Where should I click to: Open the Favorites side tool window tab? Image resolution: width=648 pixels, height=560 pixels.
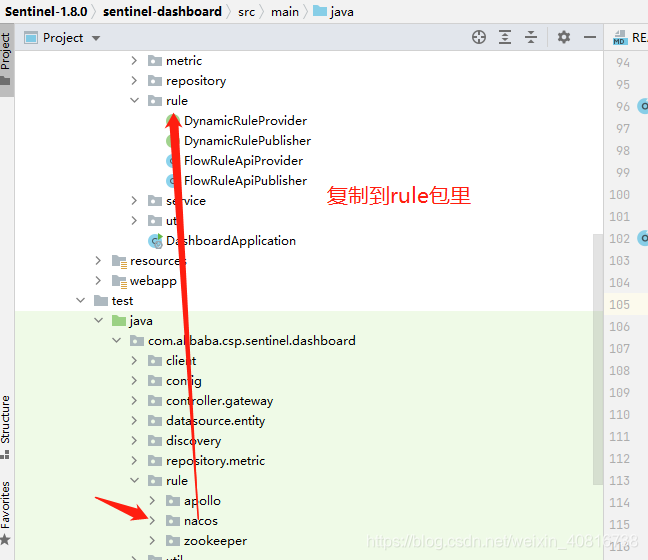pos(5,512)
